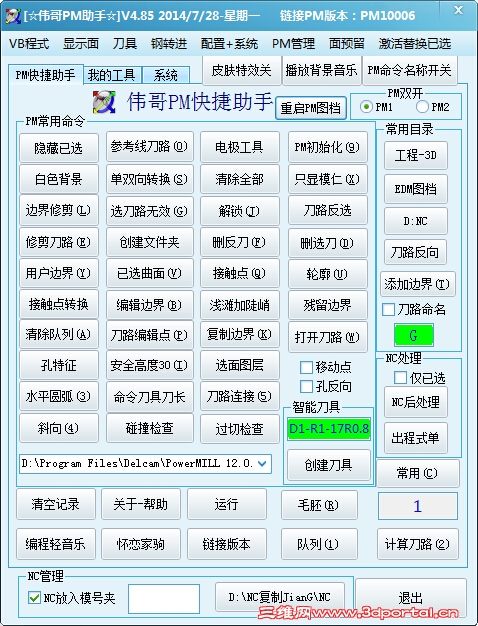
Task: Click the 水平圆弧 (3) button
Action: point(58,396)
